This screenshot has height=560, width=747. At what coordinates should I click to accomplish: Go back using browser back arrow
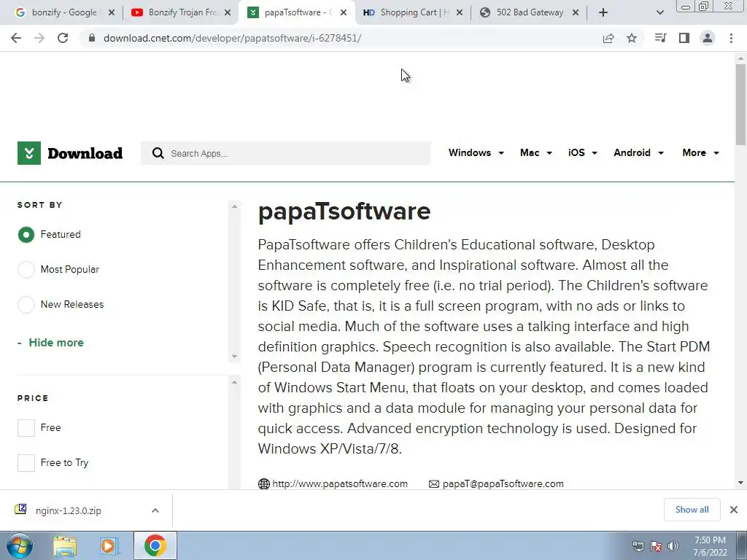pyautogui.click(x=16, y=38)
